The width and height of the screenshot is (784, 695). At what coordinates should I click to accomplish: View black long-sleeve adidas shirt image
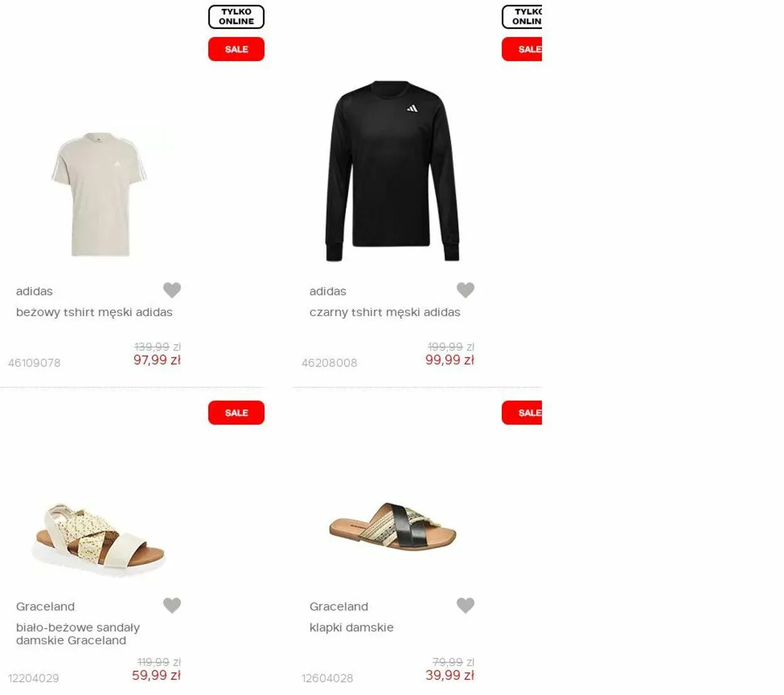click(393, 171)
